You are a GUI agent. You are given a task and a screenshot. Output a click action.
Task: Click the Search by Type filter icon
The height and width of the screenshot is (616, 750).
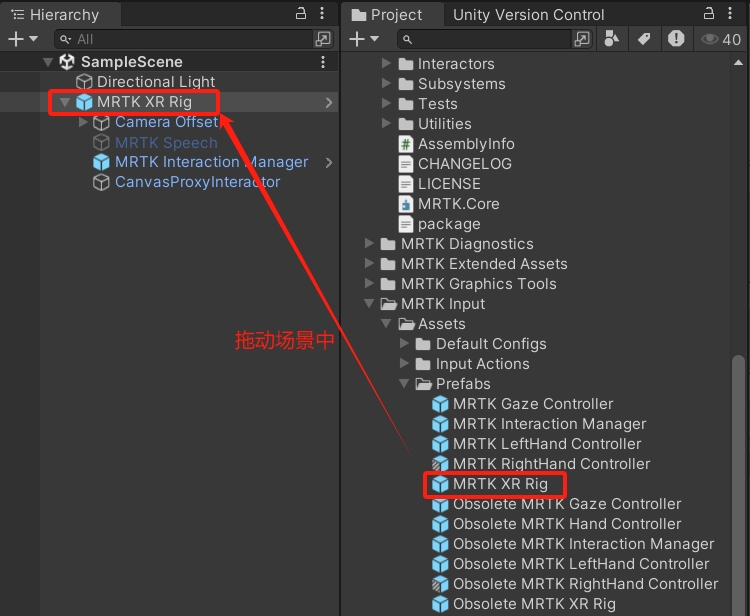[x=612, y=39]
